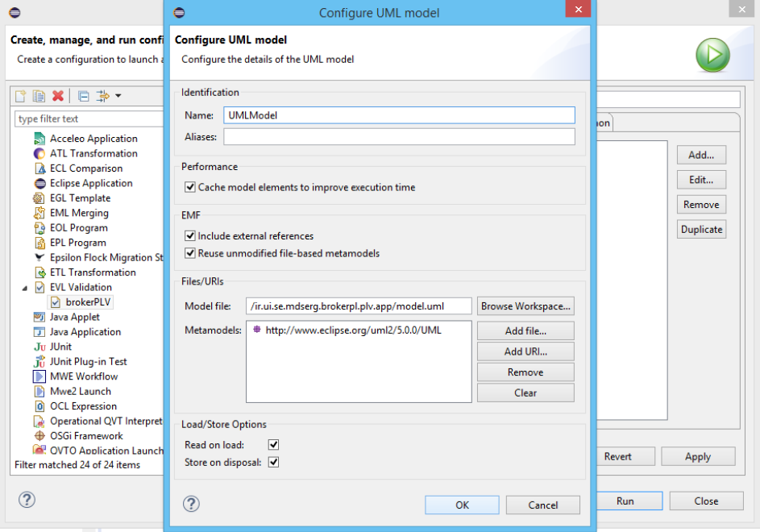Open the brokerPLV launch configuration

click(81, 302)
